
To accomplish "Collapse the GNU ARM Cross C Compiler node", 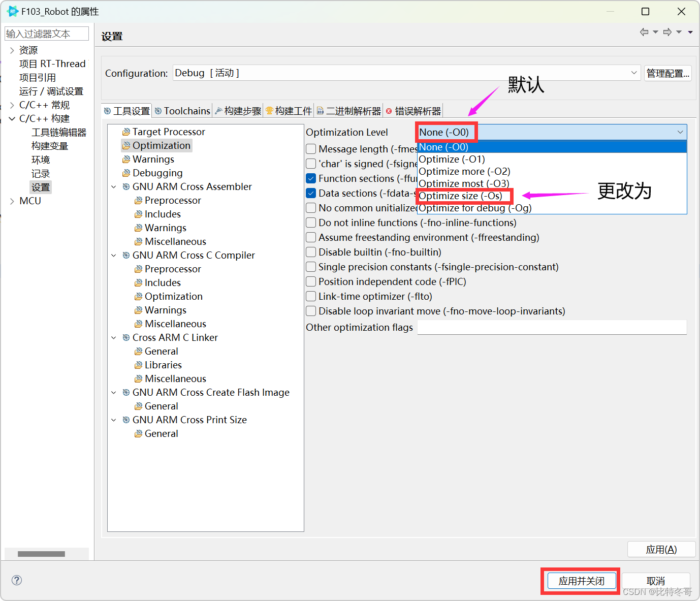I will click(113, 255).
